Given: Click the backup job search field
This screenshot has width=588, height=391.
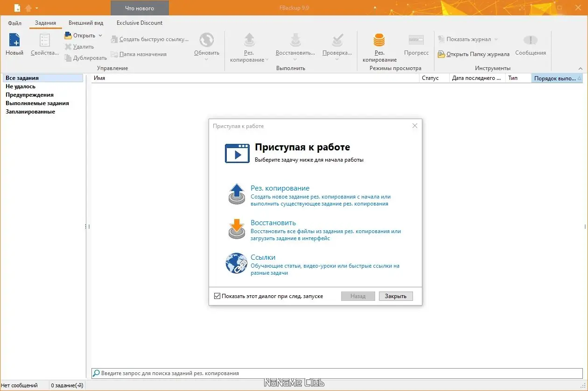Looking at the screenshot, I should [337, 373].
